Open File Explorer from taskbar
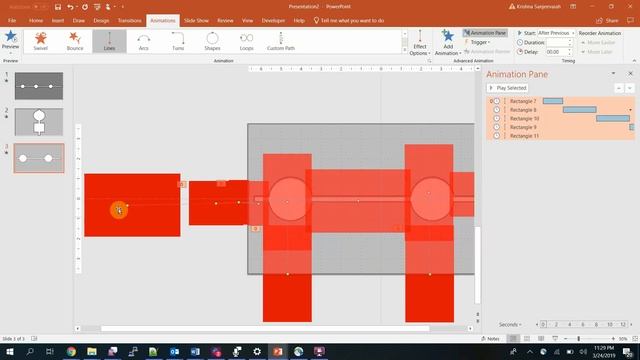 (92, 351)
